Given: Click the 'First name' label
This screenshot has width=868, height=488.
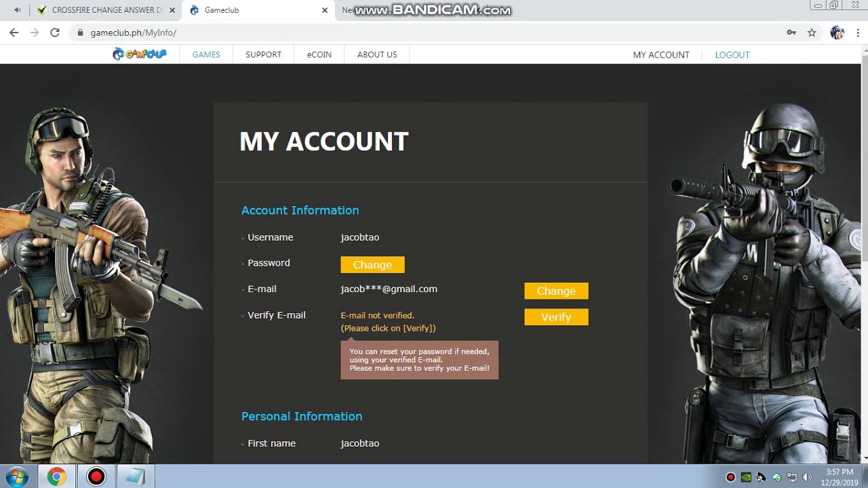Looking at the screenshot, I should tap(271, 443).
